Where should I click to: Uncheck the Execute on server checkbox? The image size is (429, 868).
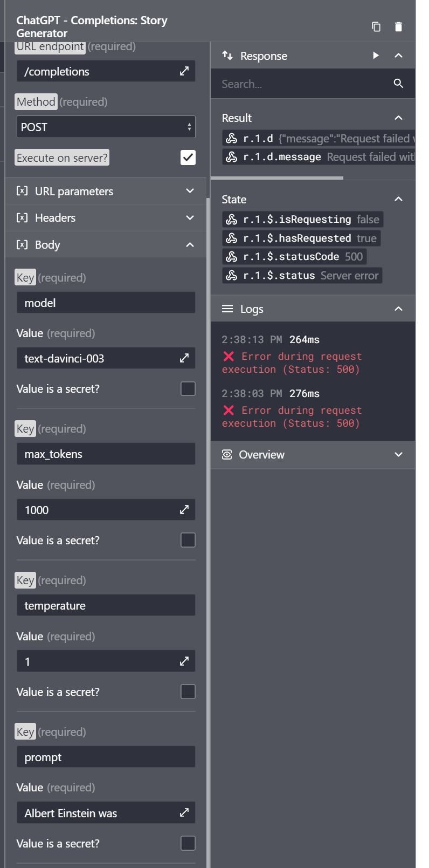188,158
